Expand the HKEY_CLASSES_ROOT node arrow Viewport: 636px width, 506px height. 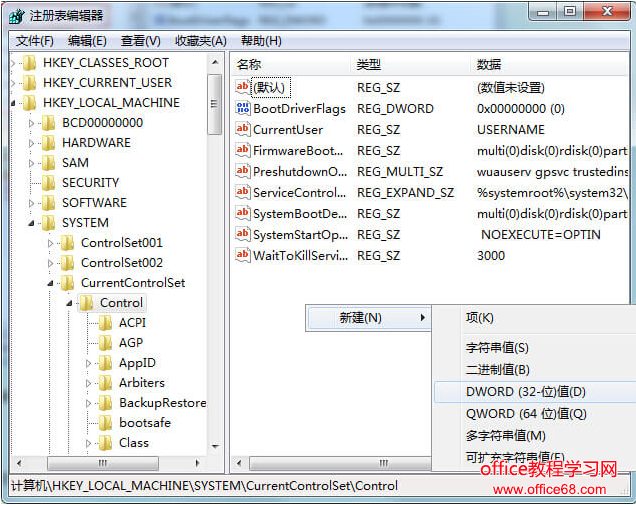[13, 63]
